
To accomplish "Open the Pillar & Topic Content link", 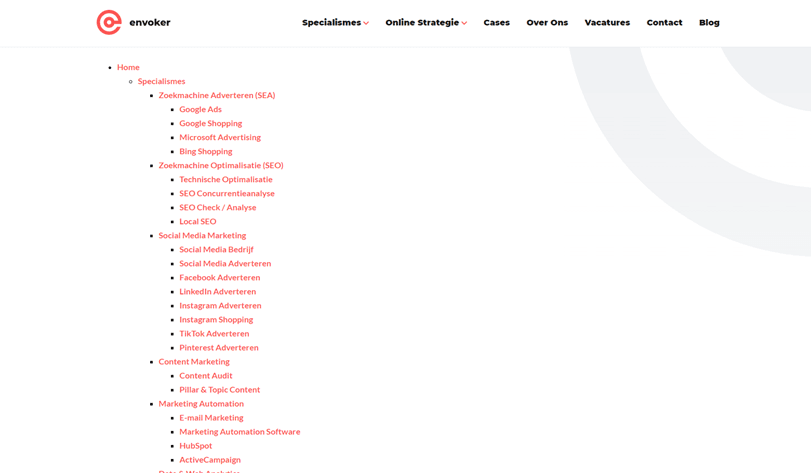I will point(220,389).
